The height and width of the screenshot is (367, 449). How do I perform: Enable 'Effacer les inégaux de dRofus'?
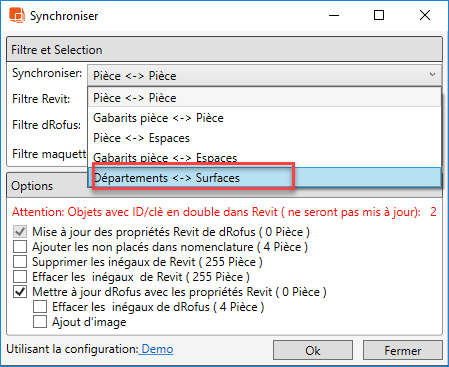(40, 307)
